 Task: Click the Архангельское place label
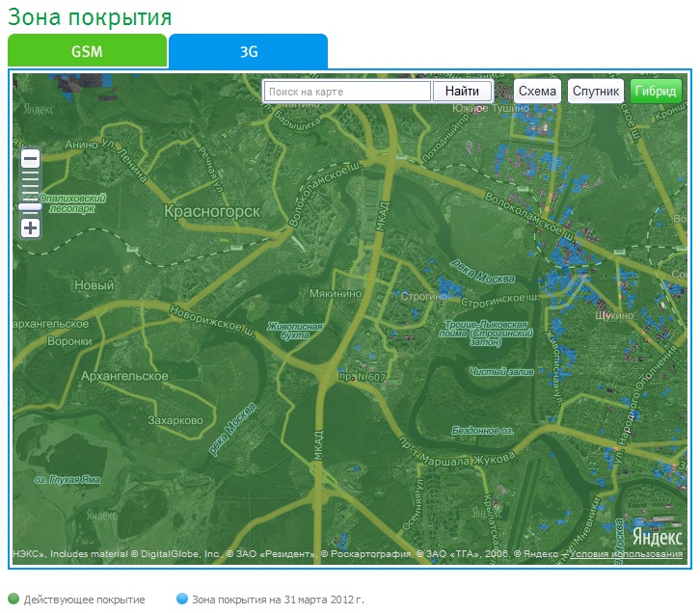[126, 376]
